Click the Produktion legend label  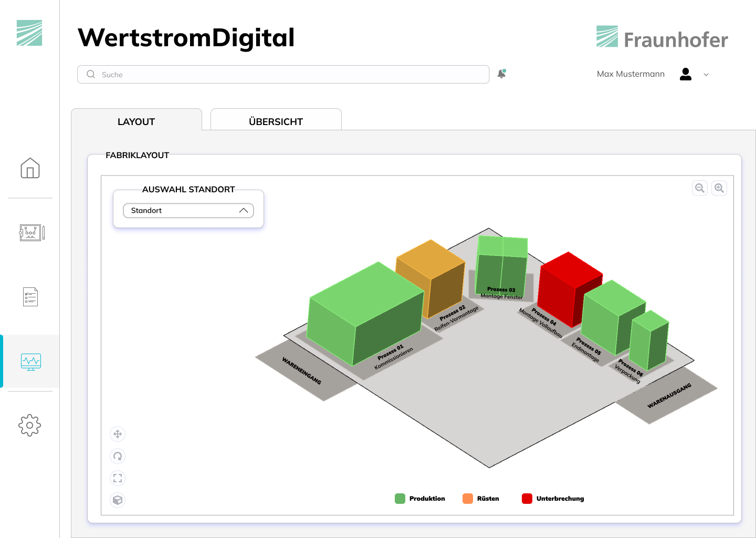click(x=427, y=499)
